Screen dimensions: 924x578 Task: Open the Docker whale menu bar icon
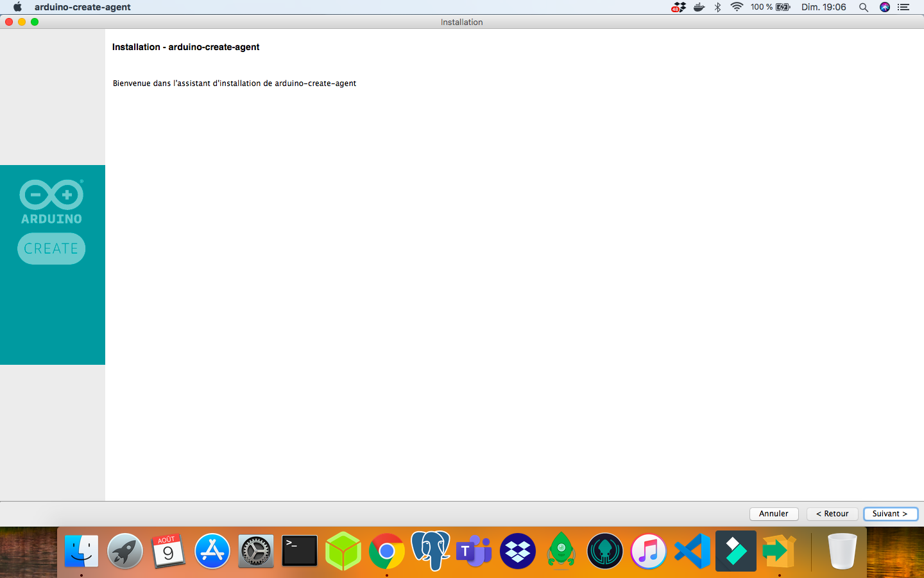coord(699,7)
